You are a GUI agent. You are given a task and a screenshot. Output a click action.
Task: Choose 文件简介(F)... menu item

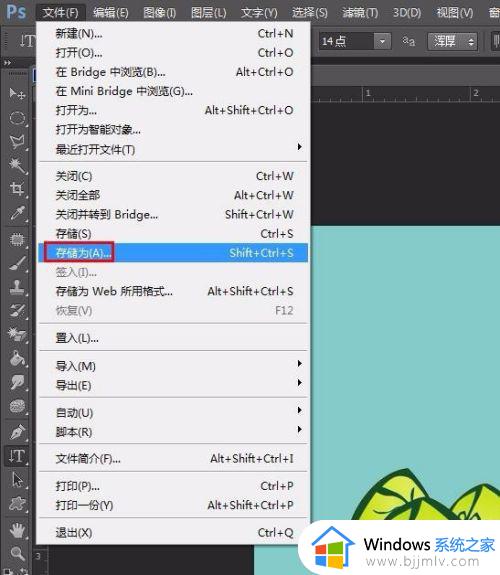click(173, 458)
